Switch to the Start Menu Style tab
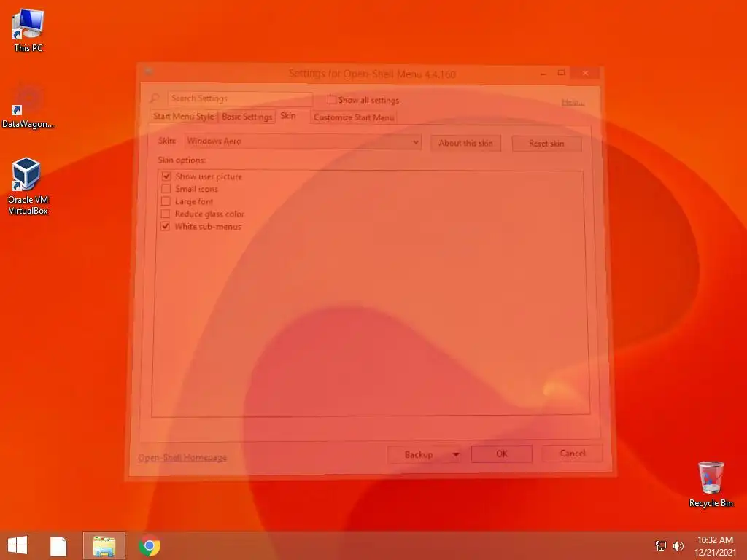 [183, 116]
